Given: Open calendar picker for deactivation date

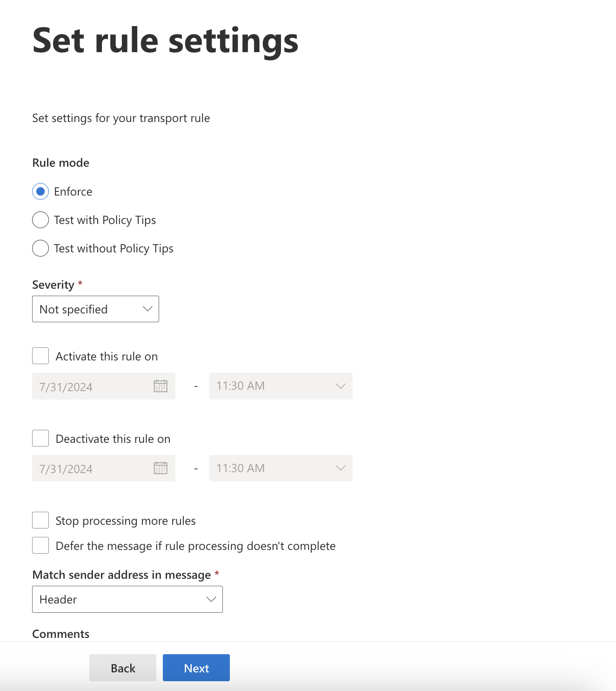Looking at the screenshot, I should pyautogui.click(x=161, y=468).
